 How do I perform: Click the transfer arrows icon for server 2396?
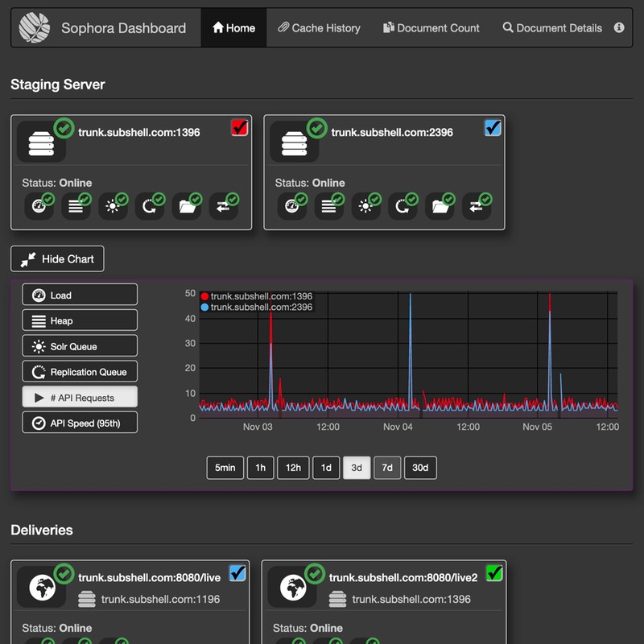pyautogui.click(x=476, y=206)
